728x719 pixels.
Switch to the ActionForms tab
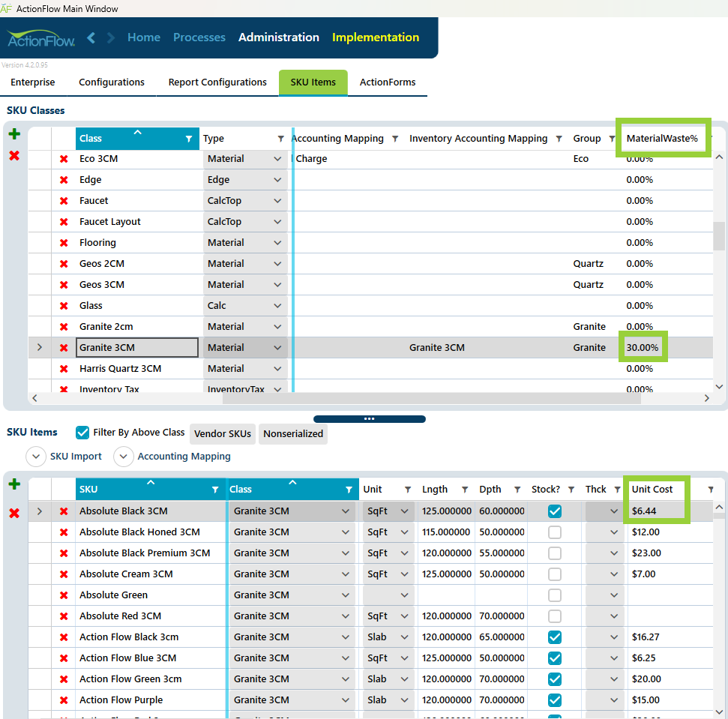[388, 82]
